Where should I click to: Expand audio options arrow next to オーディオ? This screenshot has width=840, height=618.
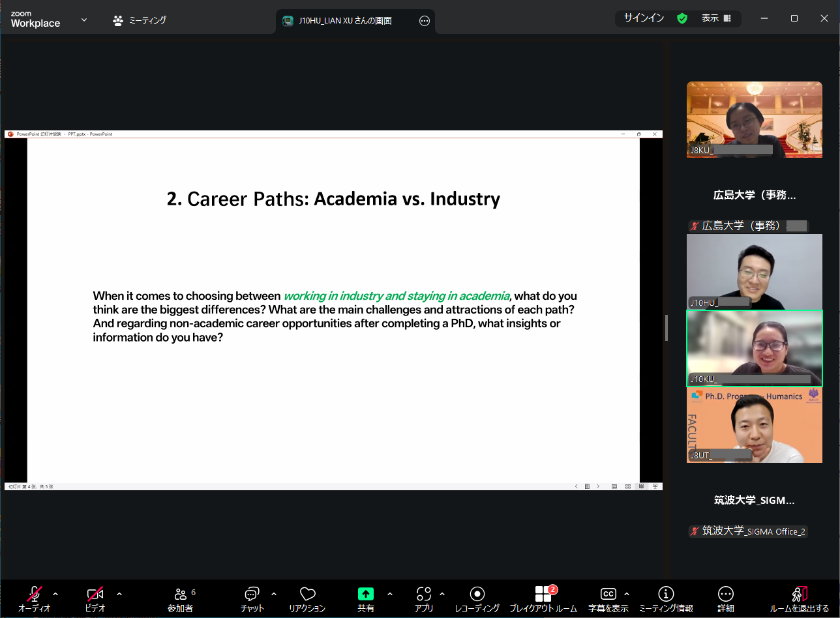pyautogui.click(x=55, y=594)
